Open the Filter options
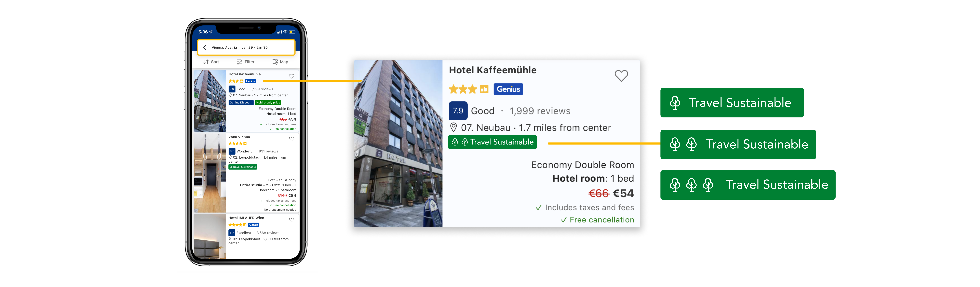 245,62
